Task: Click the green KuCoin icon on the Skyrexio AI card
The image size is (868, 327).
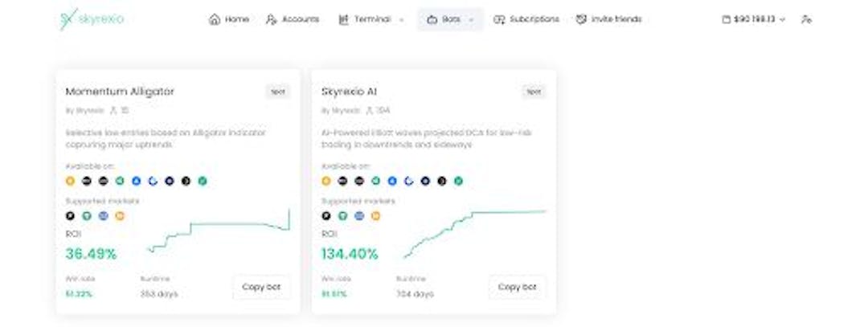Action: pyautogui.click(x=376, y=181)
